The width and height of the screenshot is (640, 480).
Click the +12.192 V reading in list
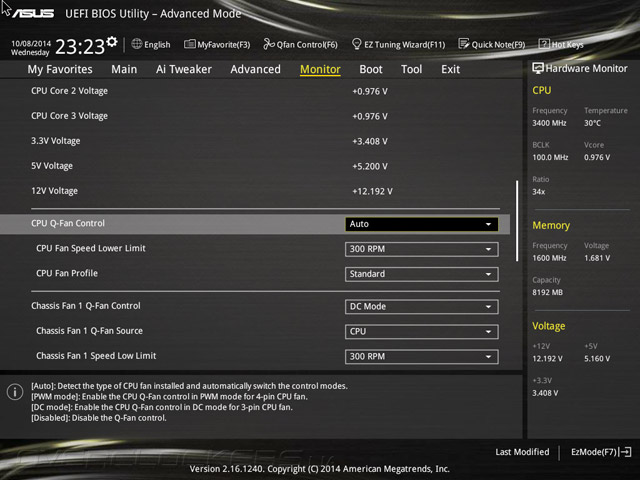pyautogui.click(x=372, y=191)
